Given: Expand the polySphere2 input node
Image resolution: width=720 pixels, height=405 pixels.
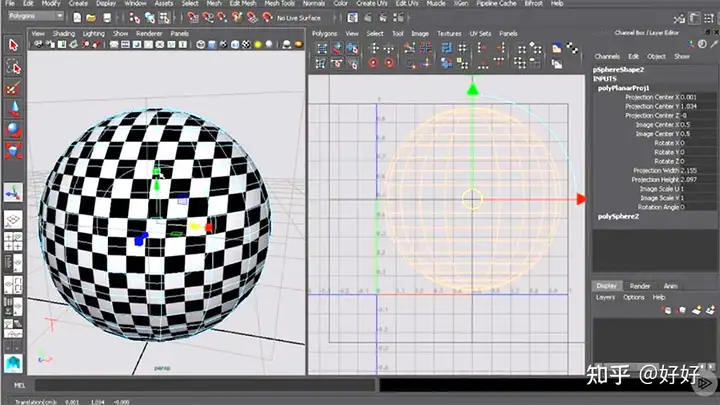Looking at the screenshot, I should [x=617, y=216].
